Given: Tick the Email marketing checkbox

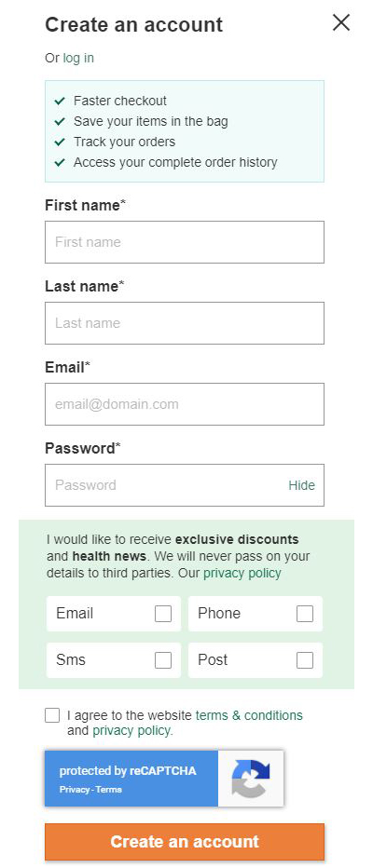Looking at the screenshot, I should tap(163, 614).
